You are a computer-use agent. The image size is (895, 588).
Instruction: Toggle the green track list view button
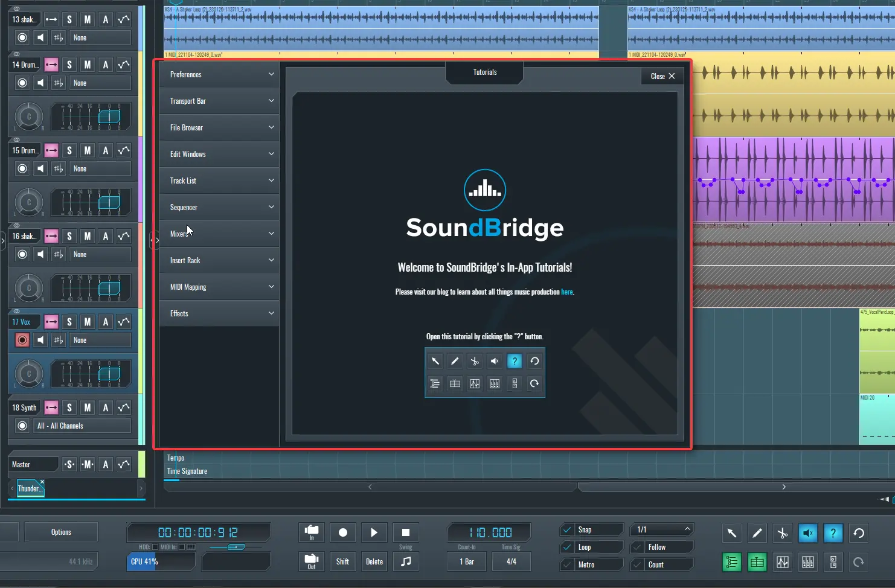coord(732,563)
